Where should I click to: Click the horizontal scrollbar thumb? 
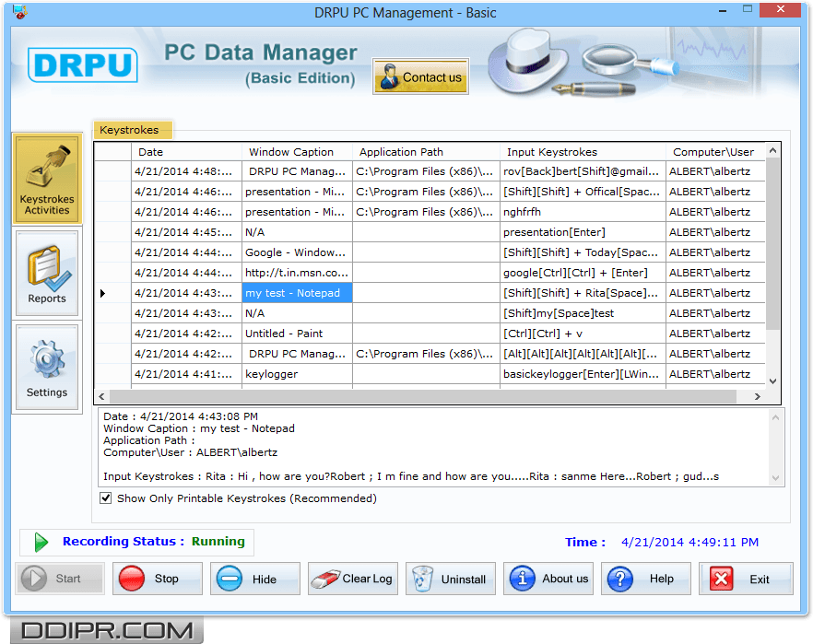point(423,396)
